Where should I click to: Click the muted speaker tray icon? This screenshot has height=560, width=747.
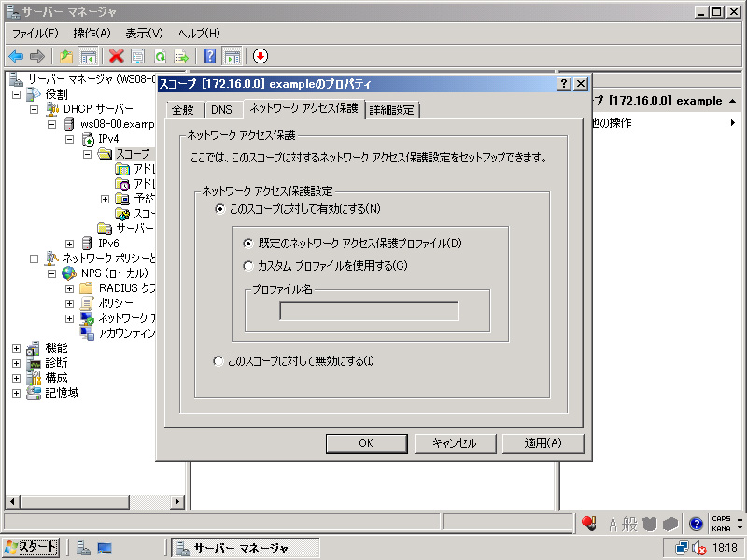(x=698, y=548)
